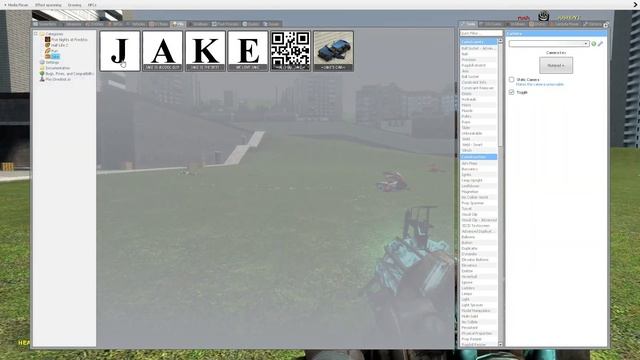Image resolution: width=640 pixels, height=360 pixels.
Task: Collapse the Constraints tool category header
Action: pos(478,42)
